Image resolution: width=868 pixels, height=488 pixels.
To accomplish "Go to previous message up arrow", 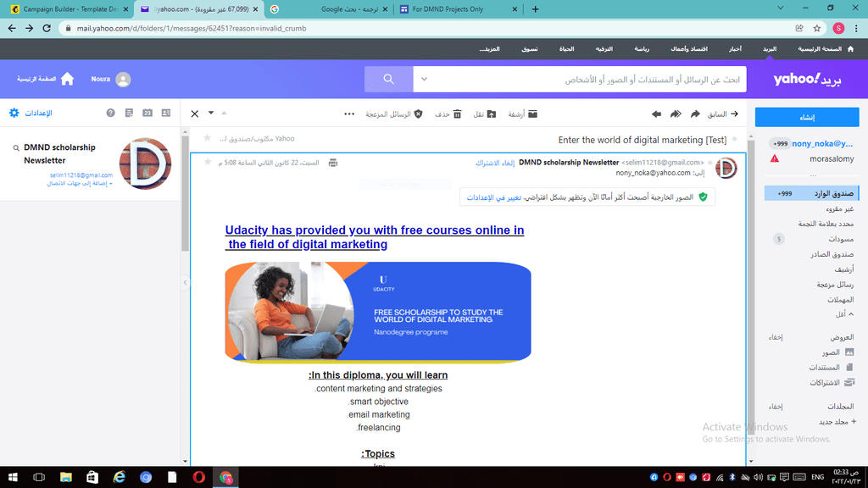I will click(224, 113).
